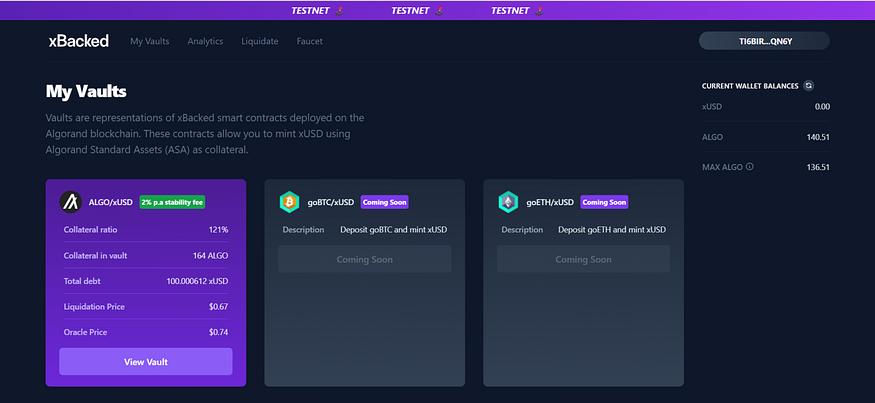875x403 pixels.
Task: Click the second TESTNET joystick icon
Action: pyautogui.click(x=440, y=11)
